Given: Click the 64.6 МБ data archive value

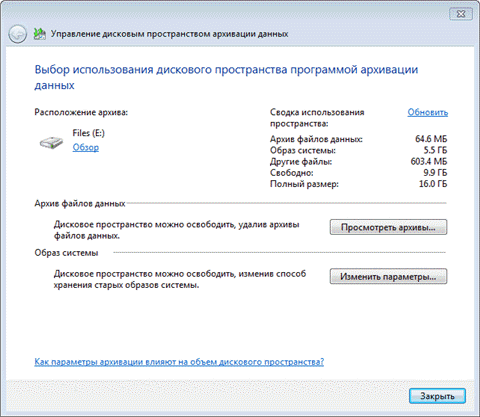Looking at the screenshot, I should tap(431, 139).
